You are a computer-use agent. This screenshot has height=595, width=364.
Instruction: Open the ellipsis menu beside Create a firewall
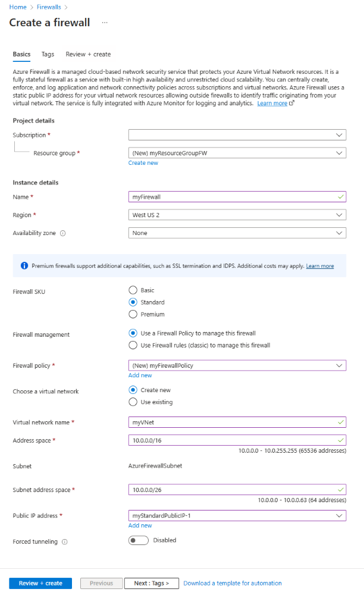coord(105,23)
